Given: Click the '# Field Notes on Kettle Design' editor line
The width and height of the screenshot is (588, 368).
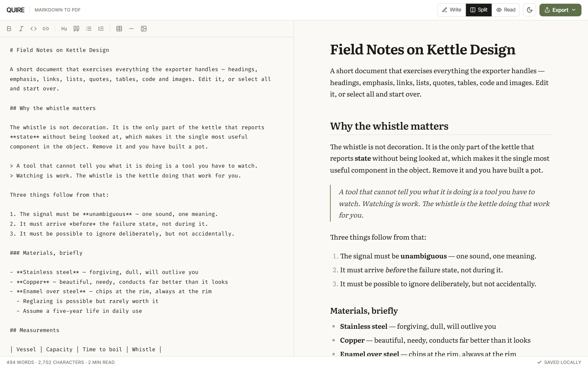Looking at the screenshot, I should tap(60, 50).
